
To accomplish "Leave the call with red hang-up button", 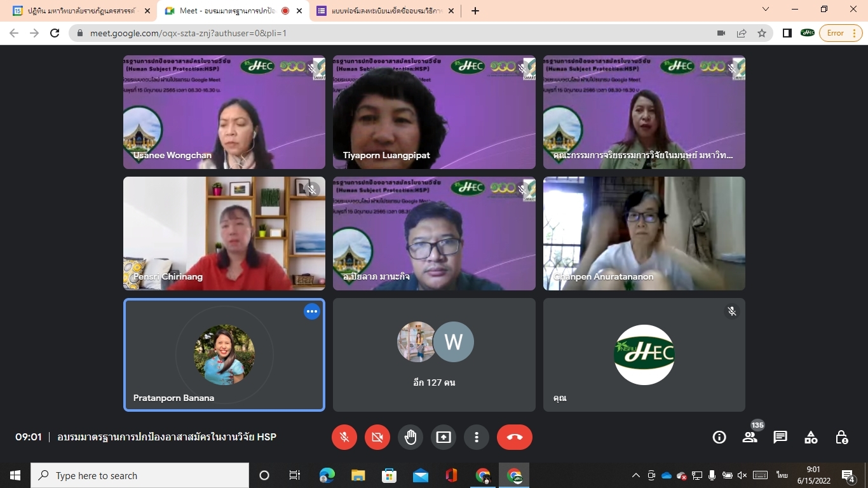I will click(515, 437).
